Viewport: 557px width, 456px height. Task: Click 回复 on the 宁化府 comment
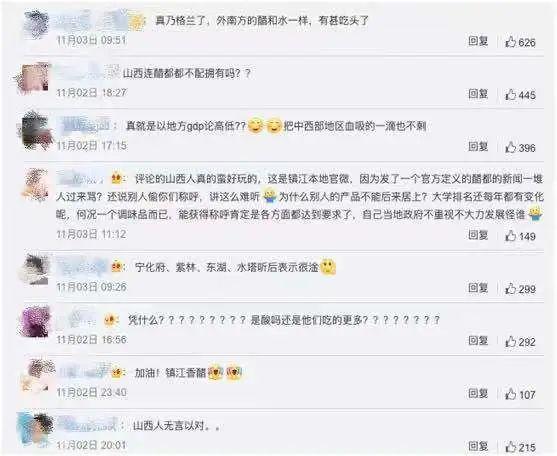[478, 288]
